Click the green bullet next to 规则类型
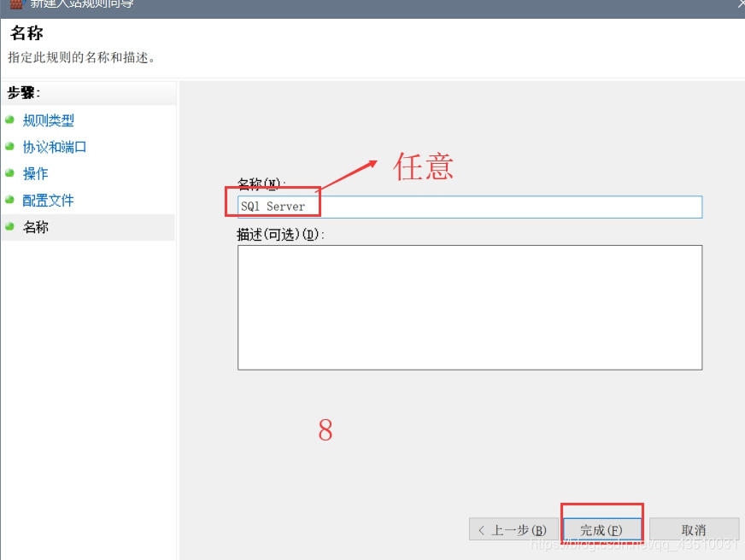This screenshot has height=560, width=745. tap(9, 120)
